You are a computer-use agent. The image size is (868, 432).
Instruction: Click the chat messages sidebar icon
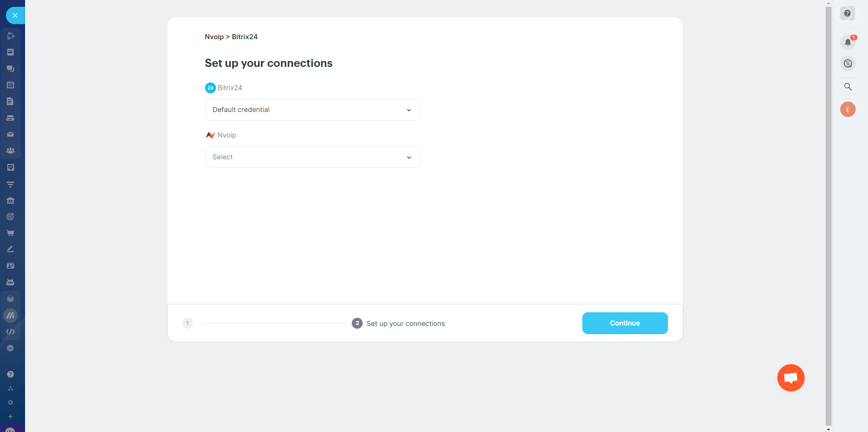point(10,68)
